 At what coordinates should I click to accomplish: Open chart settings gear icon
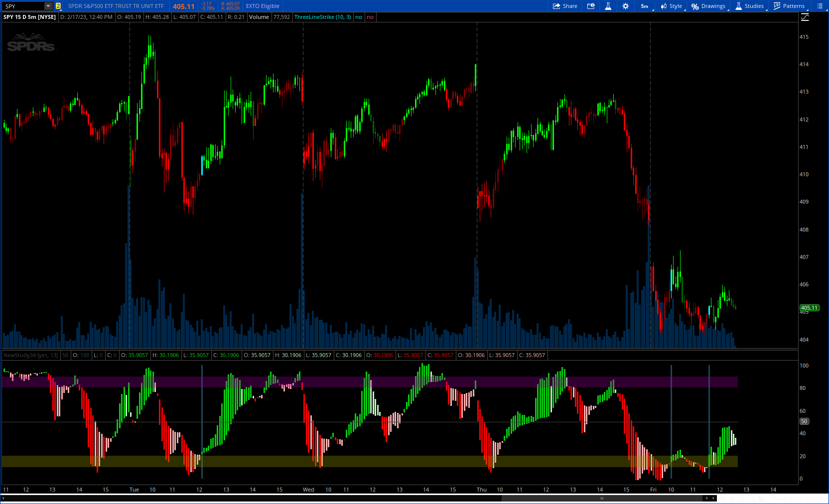626,6
